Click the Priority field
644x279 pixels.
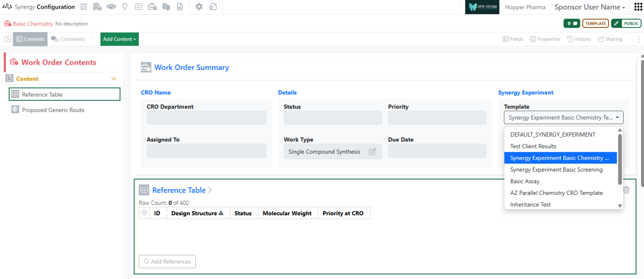click(437, 118)
